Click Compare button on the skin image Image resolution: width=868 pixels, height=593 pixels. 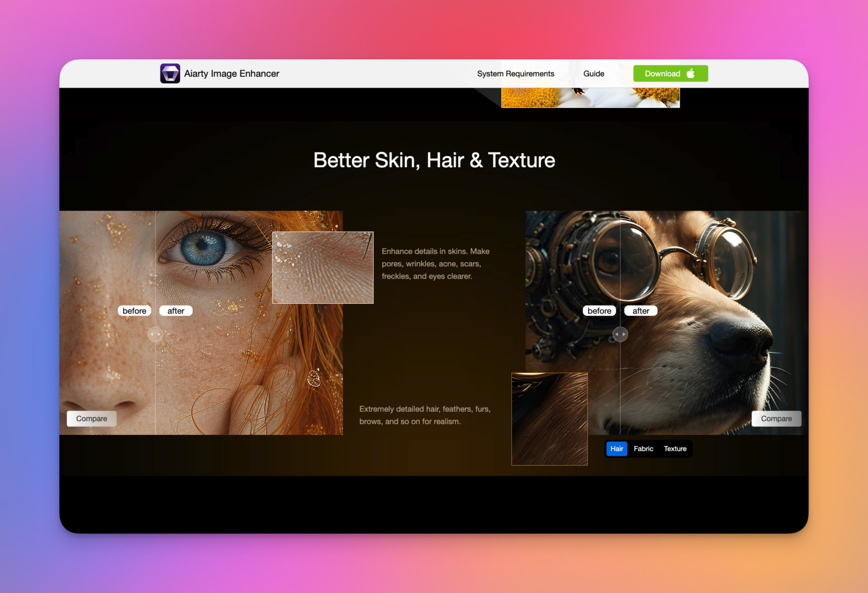pyautogui.click(x=92, y=418)
